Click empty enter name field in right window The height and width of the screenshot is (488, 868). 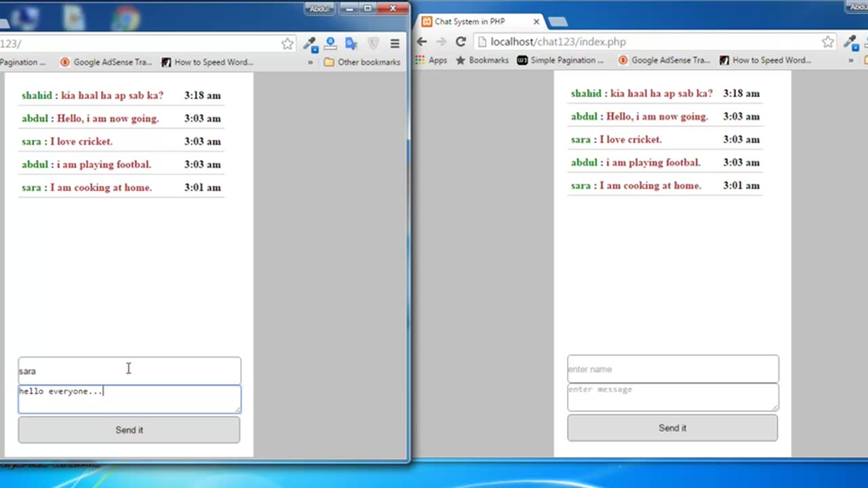673,369
